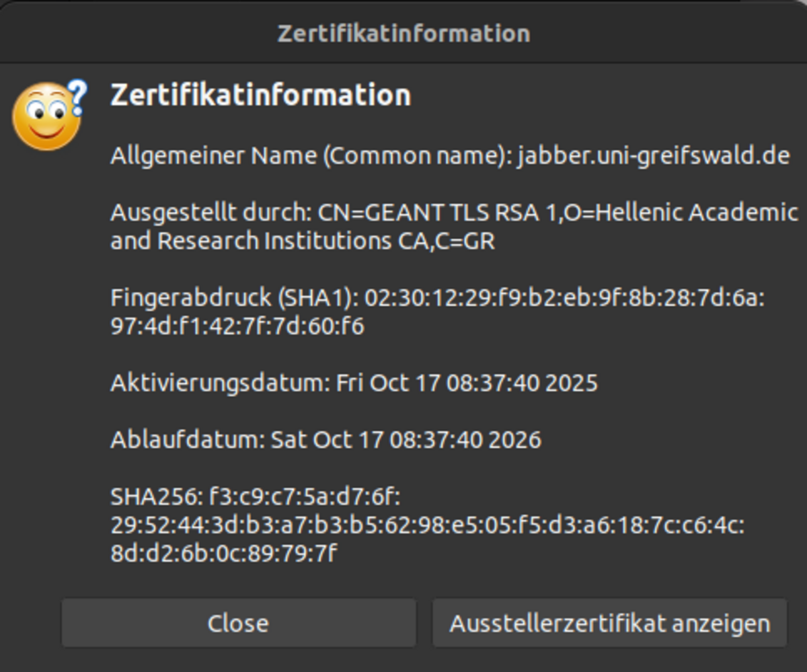Click the SHA1 line ending 7d:60:f6
Viewport: 807px width, 672px height.
(x=237, y=326)
